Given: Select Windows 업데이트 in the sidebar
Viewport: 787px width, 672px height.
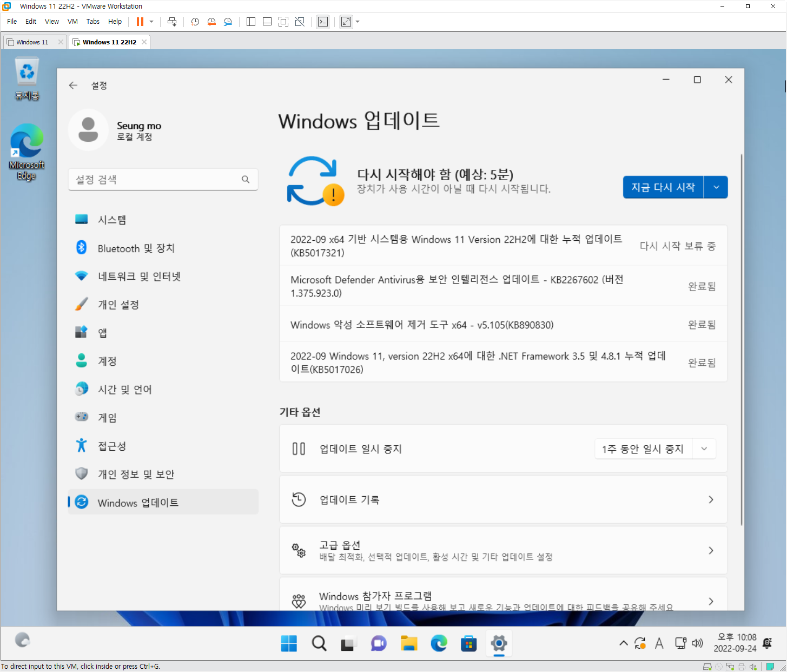Looking at the screenshot, I should (x=163, y=502).
